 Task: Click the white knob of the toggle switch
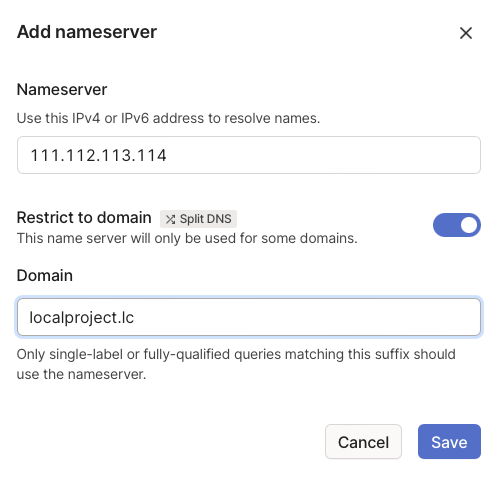pyautogui.click(x=469, y=225)
